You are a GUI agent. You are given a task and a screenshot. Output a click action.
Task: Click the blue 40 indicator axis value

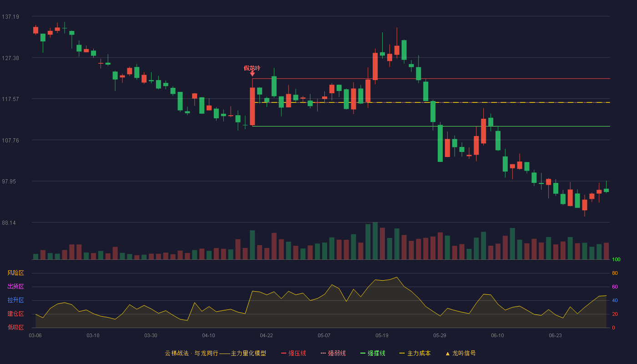[615, 300]
